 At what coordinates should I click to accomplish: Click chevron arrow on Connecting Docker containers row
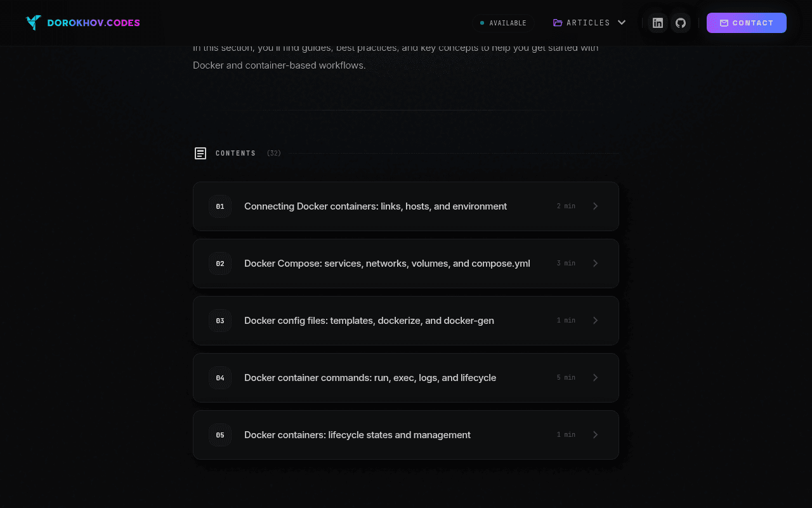(x=595, y=206)
